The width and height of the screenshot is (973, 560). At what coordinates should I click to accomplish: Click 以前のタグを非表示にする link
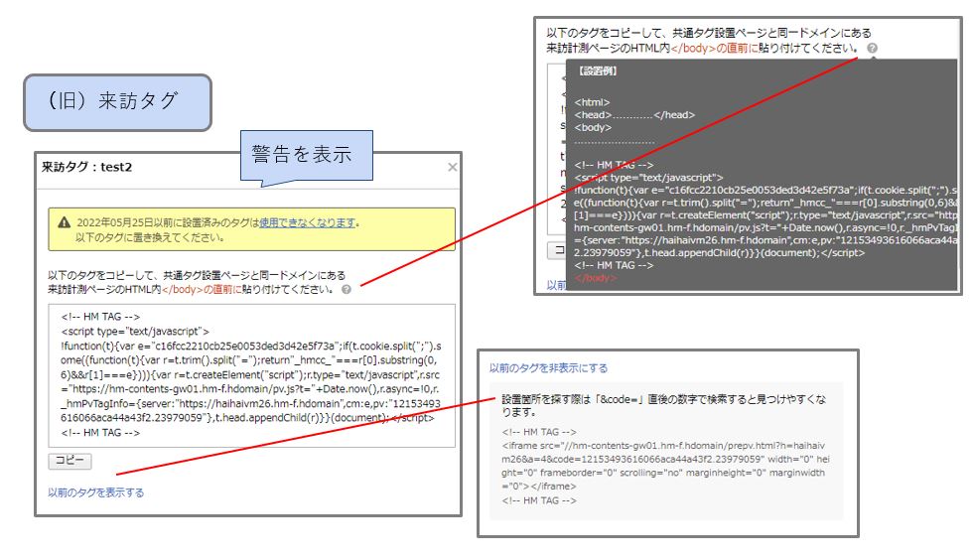pyautogui.click(x=548, y=367)
